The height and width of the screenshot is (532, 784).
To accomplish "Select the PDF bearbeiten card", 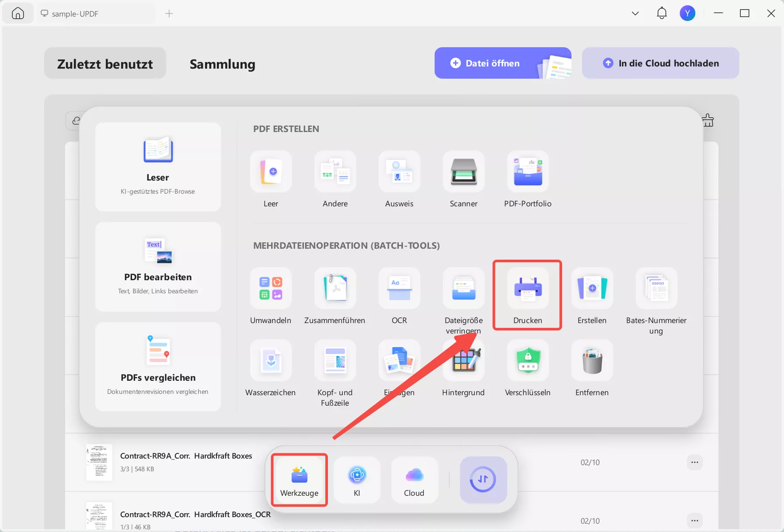I will (x=158, y=267).
